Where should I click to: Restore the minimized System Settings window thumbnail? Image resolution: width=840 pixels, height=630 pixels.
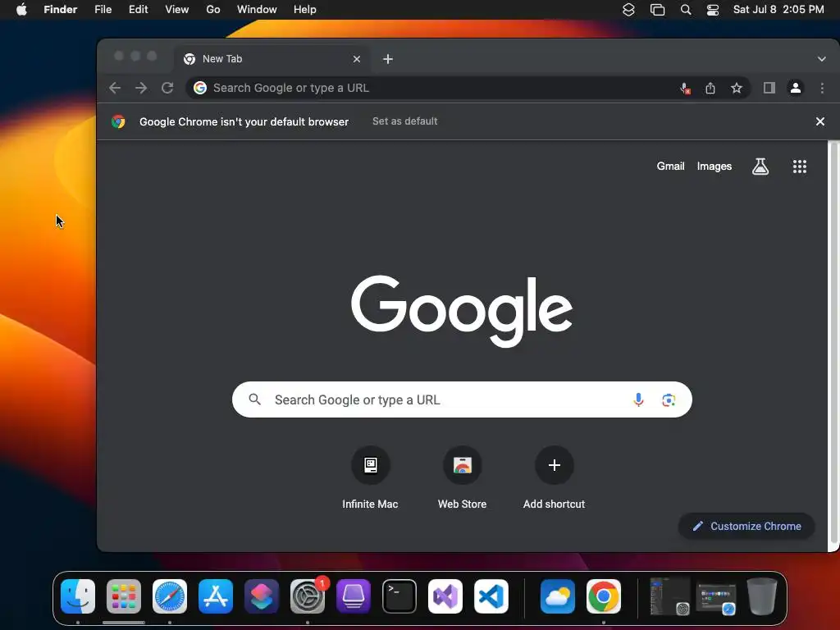tap(669, 596)
